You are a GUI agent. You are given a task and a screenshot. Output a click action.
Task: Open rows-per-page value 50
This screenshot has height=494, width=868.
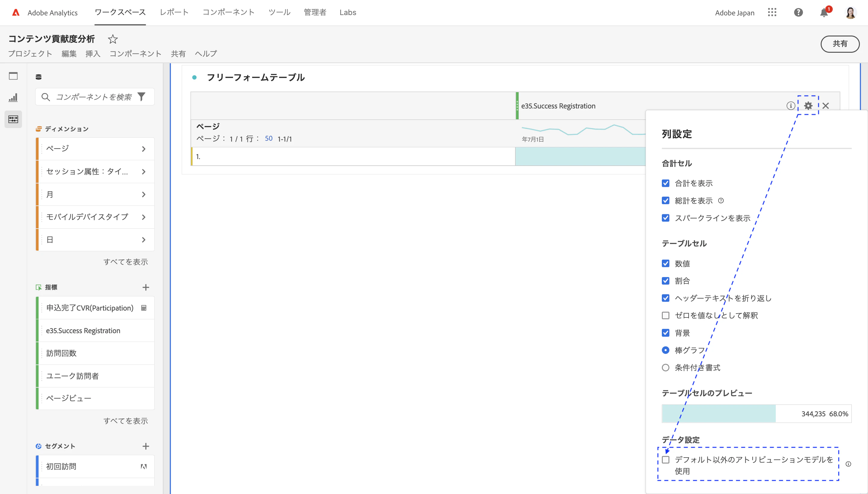(269, 139)
